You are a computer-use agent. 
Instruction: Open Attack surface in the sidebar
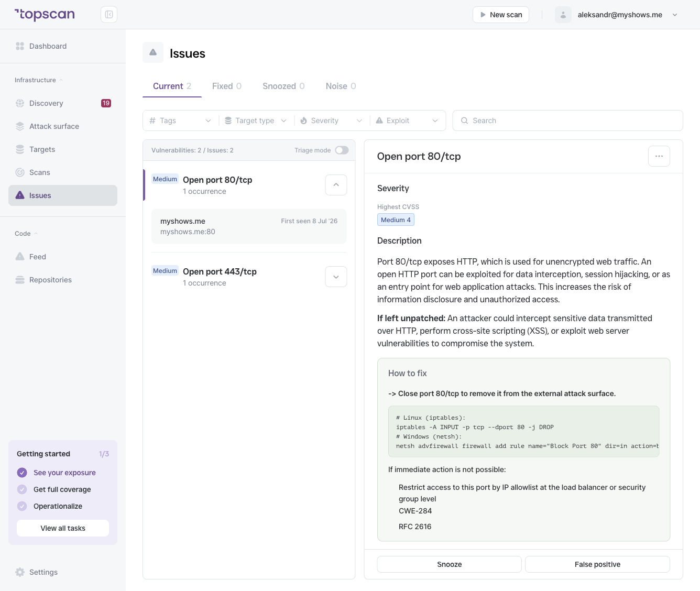[63, 126]
